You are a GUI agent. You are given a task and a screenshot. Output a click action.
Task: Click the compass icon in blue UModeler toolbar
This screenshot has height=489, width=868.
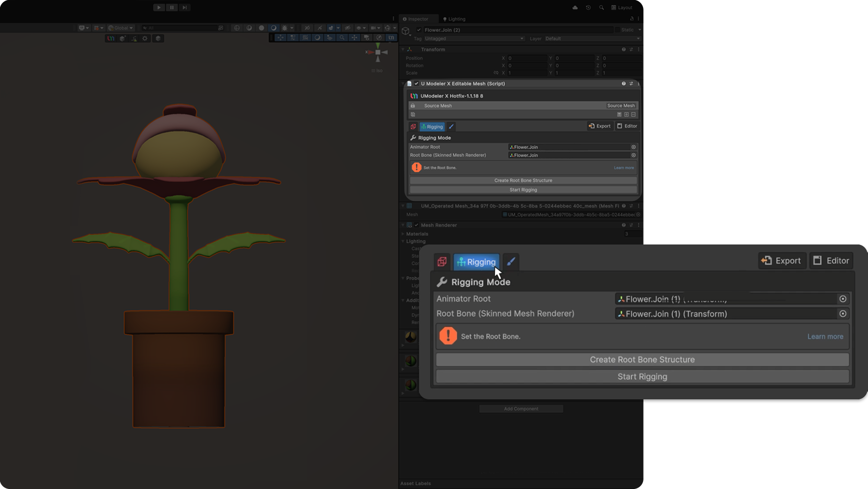tap(379, 37)
